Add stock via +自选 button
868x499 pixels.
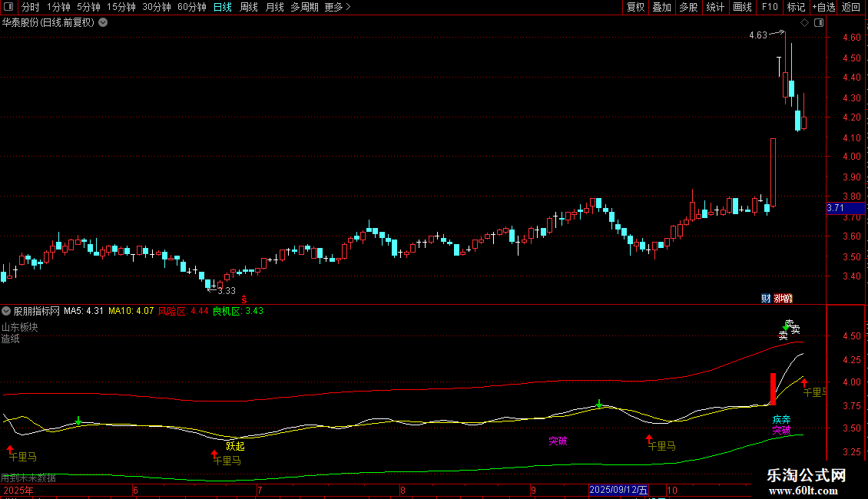(x=823, y=7)
